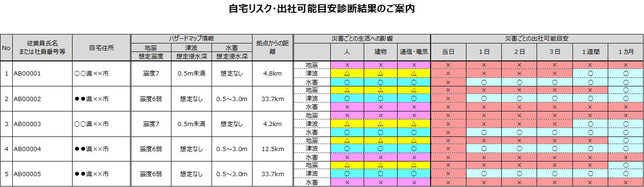
Task: Select row number 5 in No column
Action: [x=6, y=174]
